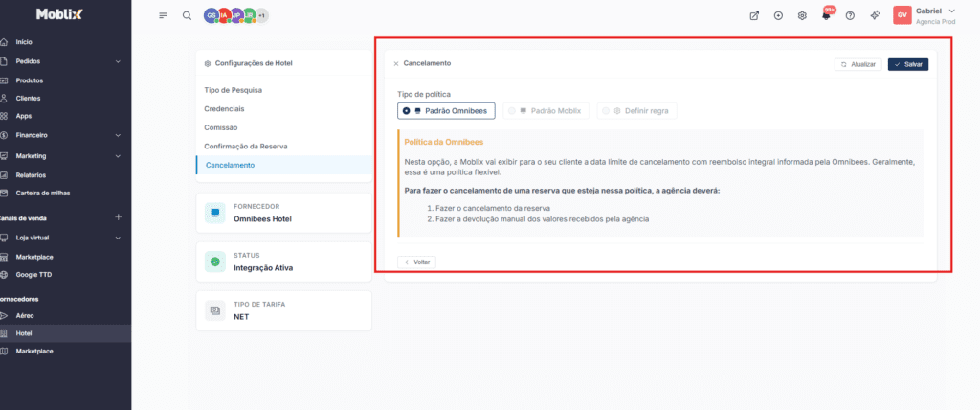Click the Tipo de Tarifa card icon
Screen dimensions: 980x410
(215, 310)
